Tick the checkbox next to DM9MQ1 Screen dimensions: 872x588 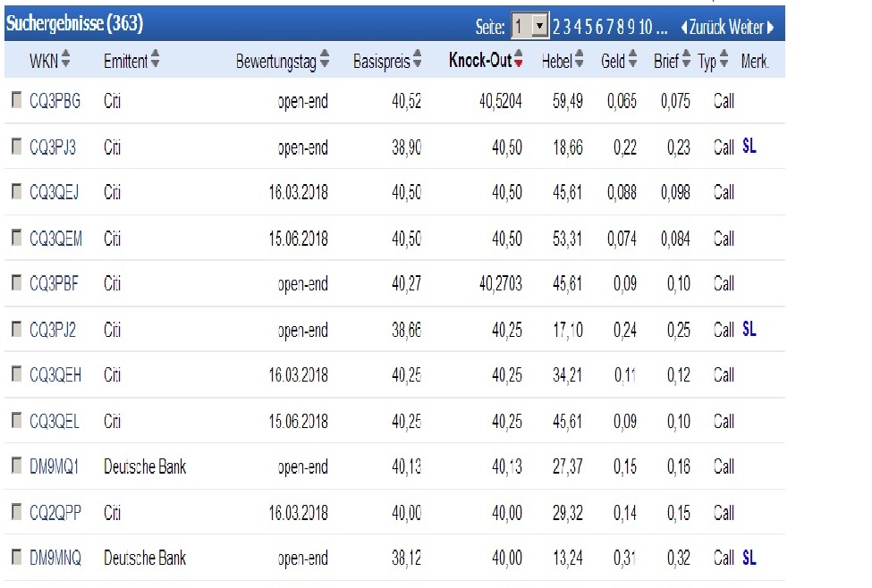click(16, 466)
